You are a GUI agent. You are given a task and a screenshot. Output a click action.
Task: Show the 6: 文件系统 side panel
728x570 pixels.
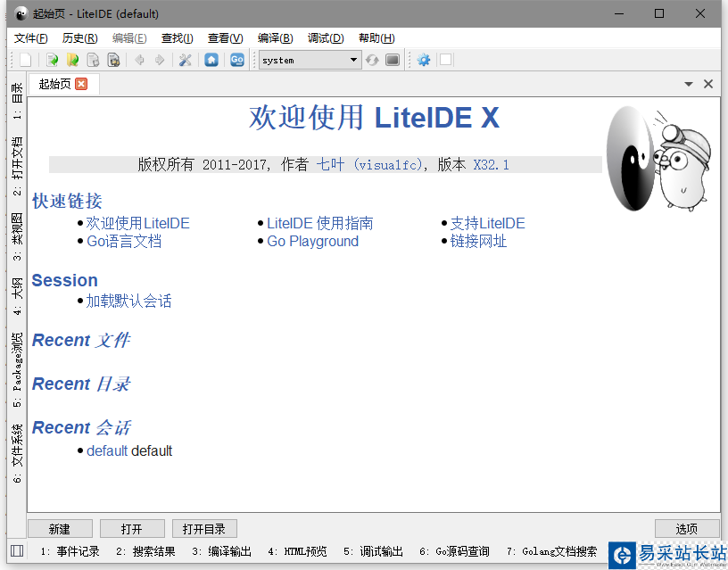click(17, 453)
